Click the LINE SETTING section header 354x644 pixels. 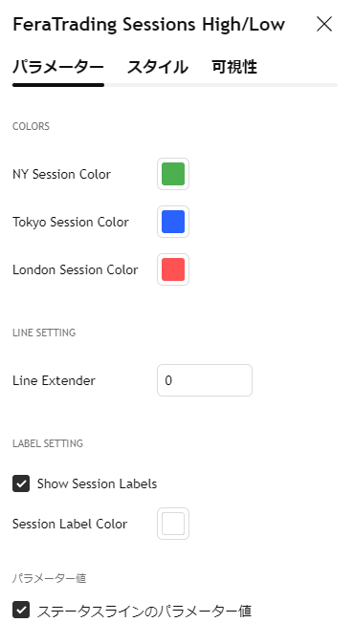(x=44, y=333)
